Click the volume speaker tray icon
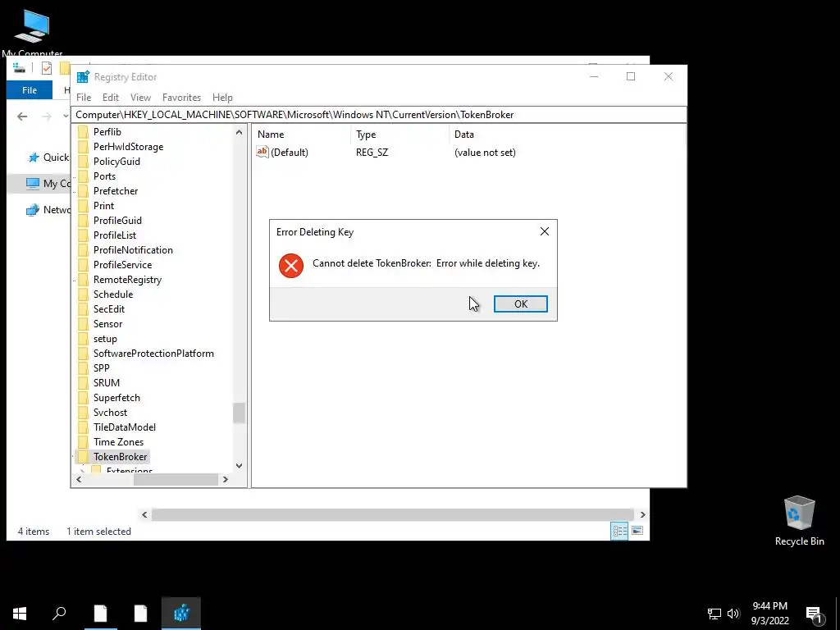Screen dimensions: 840x630 coord(733,614)
